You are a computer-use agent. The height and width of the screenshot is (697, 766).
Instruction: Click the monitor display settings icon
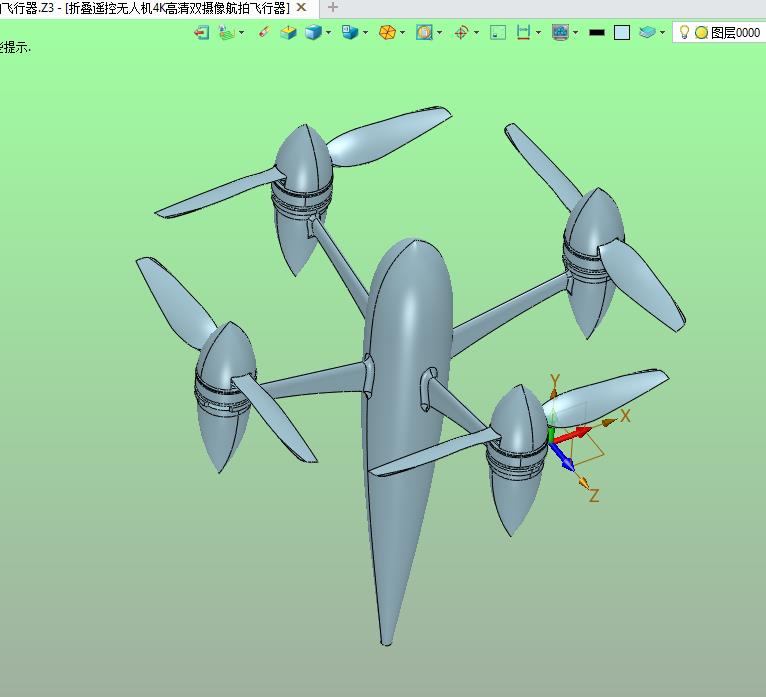tap(560, 33)
